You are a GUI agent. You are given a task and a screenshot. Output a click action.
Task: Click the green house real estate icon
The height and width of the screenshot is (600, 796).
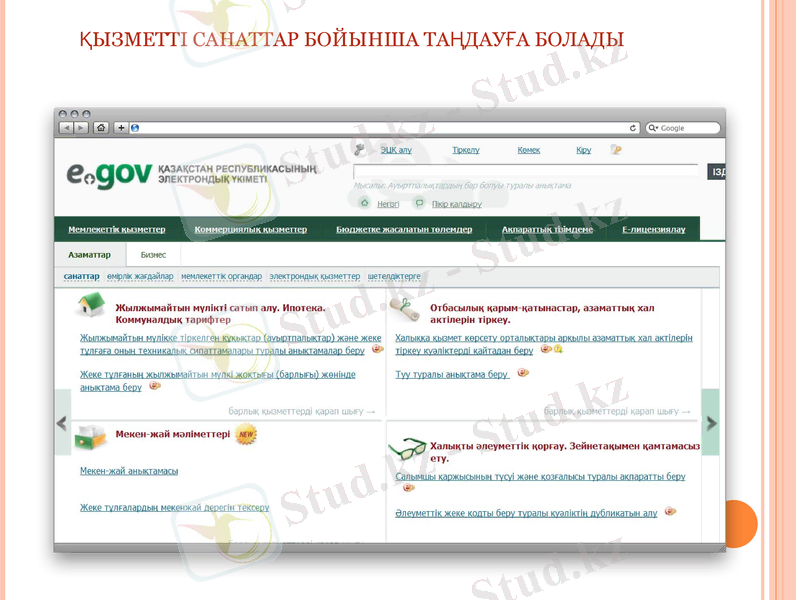(x=92, y=303)
